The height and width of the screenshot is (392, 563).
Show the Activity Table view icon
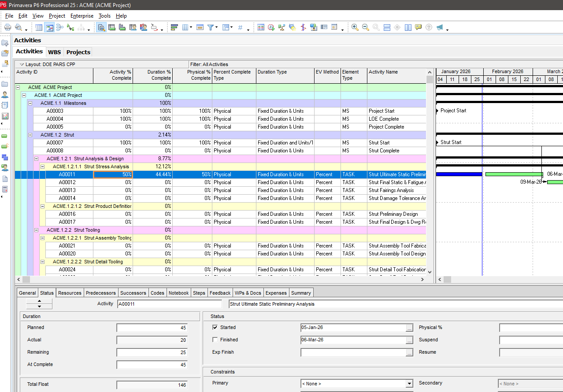[39, 27]
